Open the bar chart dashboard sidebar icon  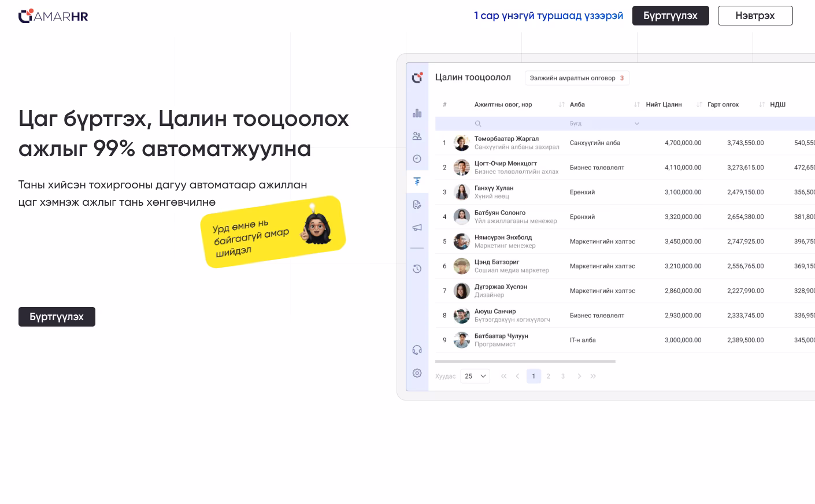pyautogui.click(x=417, y=113)
